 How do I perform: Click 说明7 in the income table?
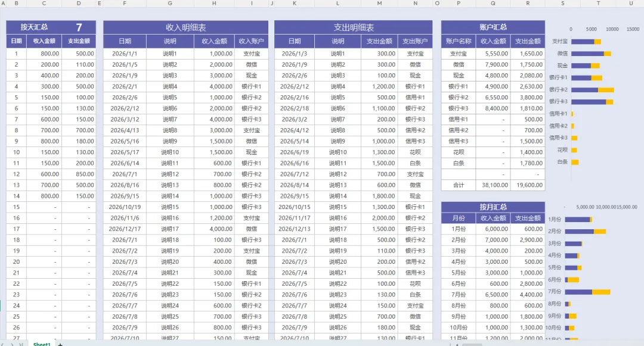click(x=169, y=119)
